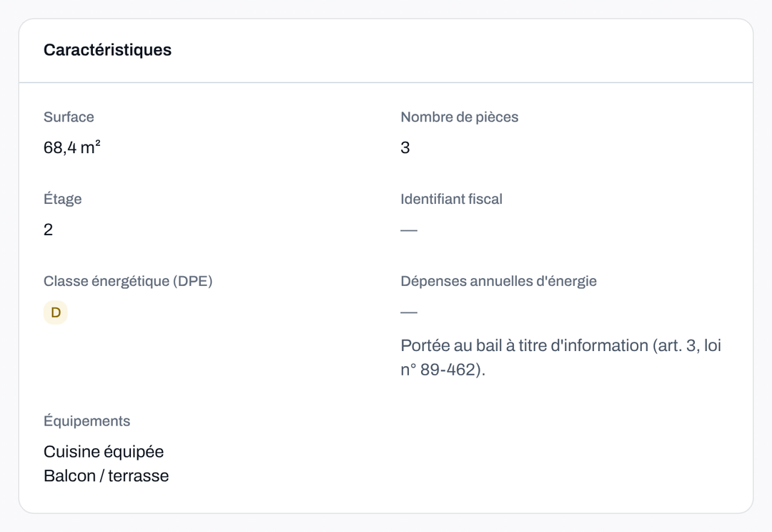The width and height of the screenshot is (772, 532).
Task: Select the 68,4 m² surface value
Action: click(72, 147)
